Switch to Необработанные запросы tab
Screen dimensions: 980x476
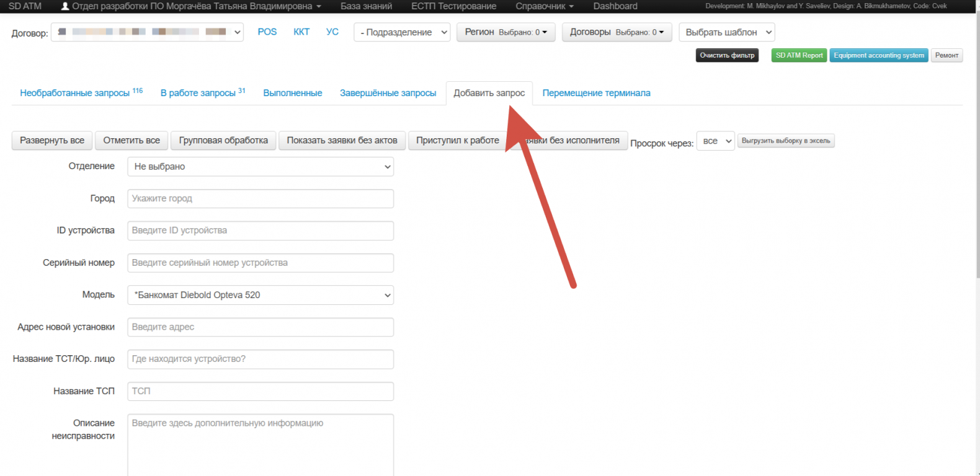point(75,93)
